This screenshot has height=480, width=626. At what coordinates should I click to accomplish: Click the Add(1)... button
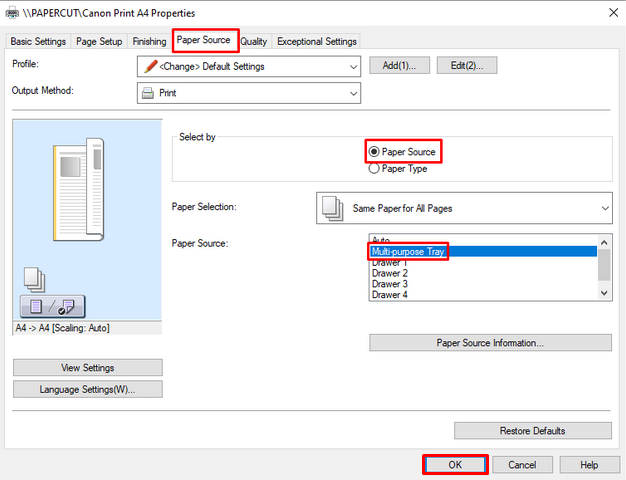coord(399,65)
